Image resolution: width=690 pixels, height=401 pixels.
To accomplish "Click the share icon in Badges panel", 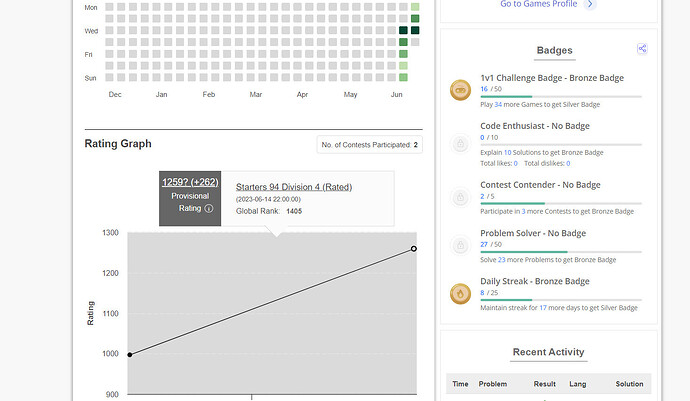I will click(642, 49).
